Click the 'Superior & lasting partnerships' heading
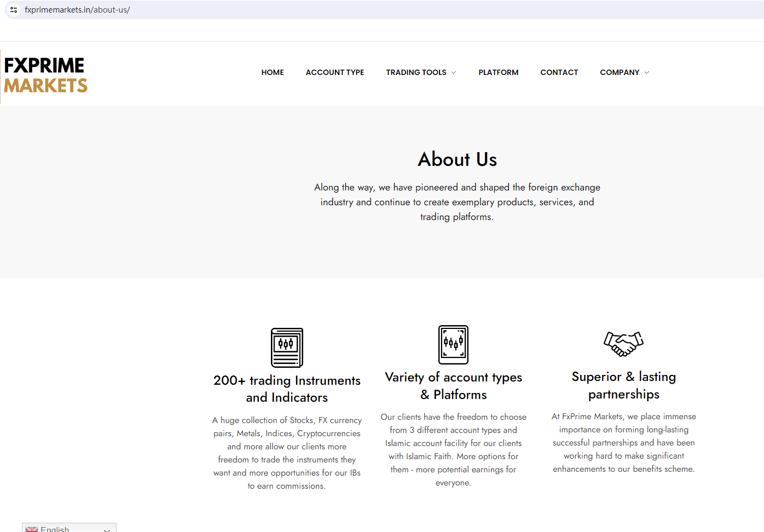Image resolution: width=764 pixels, height=532 pixels. pos(624,385)
